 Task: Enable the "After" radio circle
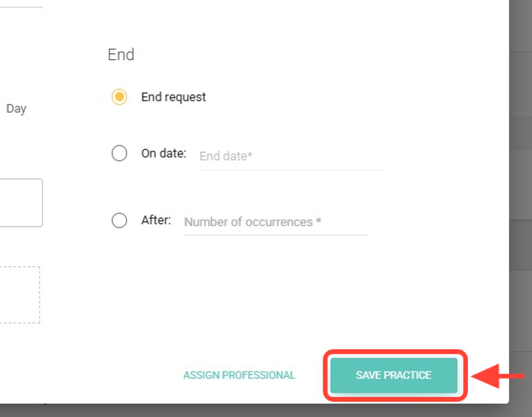pos(119,221)
